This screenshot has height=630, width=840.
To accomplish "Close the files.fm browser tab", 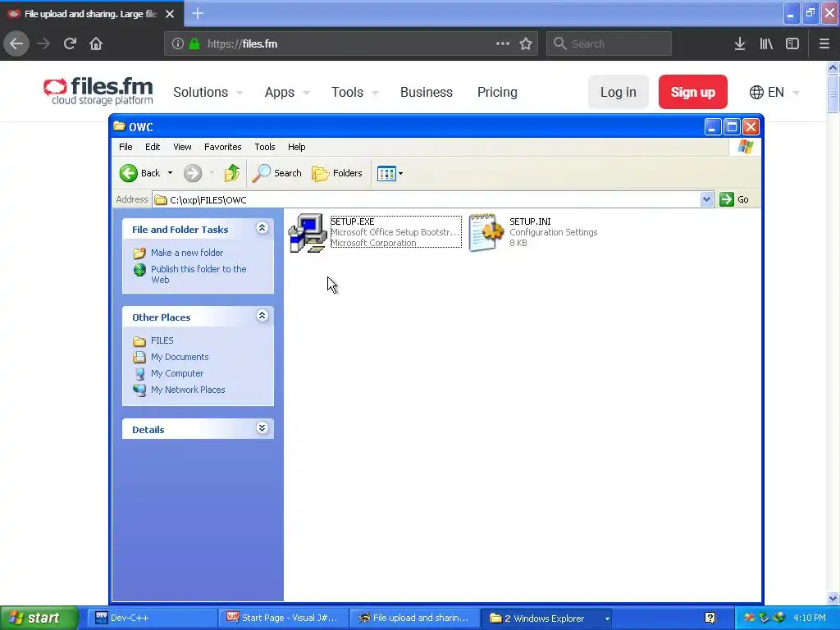I will click(170, 14).
